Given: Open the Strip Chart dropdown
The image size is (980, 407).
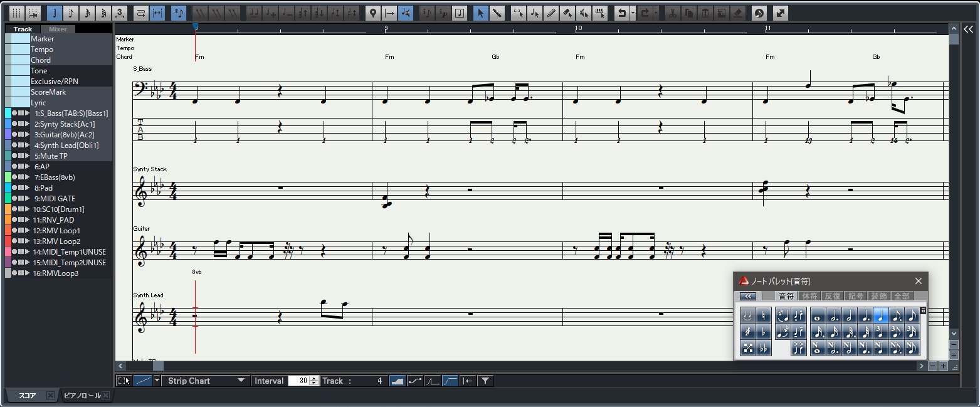Looking at the screenshot, I should click(241, 381).
